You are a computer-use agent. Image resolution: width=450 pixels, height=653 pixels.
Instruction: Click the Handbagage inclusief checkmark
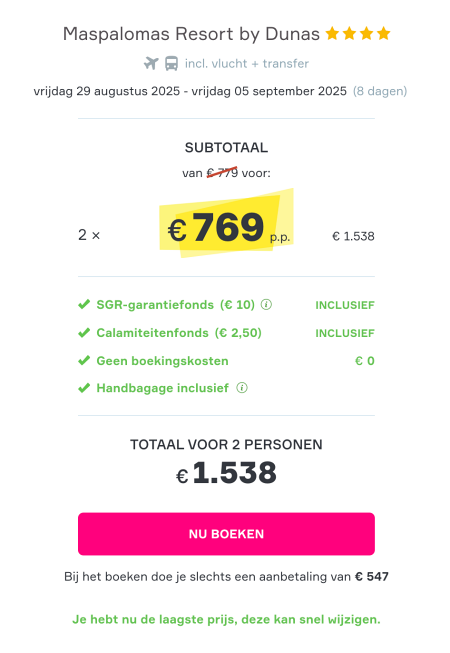[84, 388]
